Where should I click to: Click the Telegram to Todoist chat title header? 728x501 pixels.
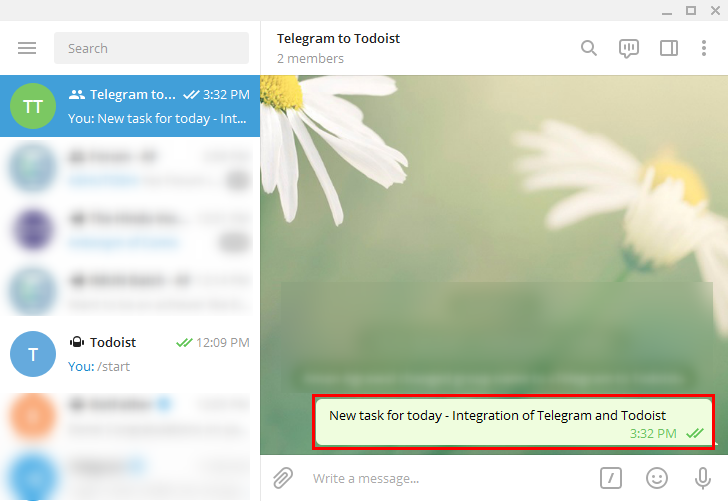click(x=338, y=39)
